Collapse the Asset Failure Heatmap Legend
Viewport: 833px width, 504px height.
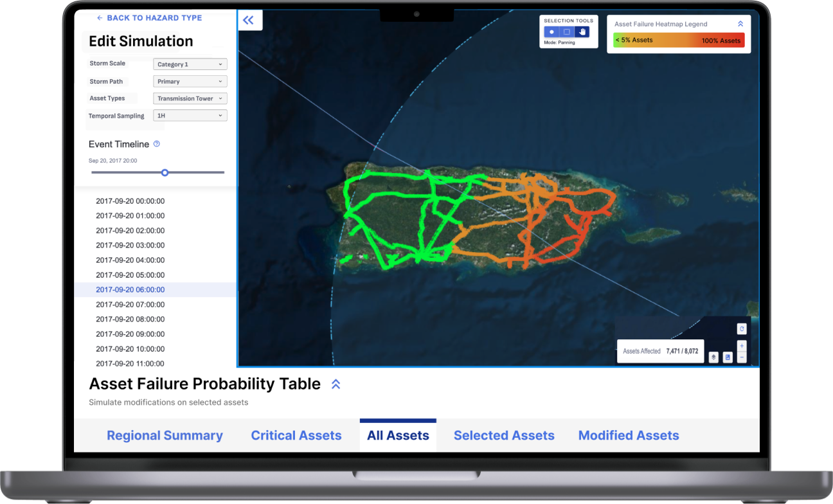740,24
